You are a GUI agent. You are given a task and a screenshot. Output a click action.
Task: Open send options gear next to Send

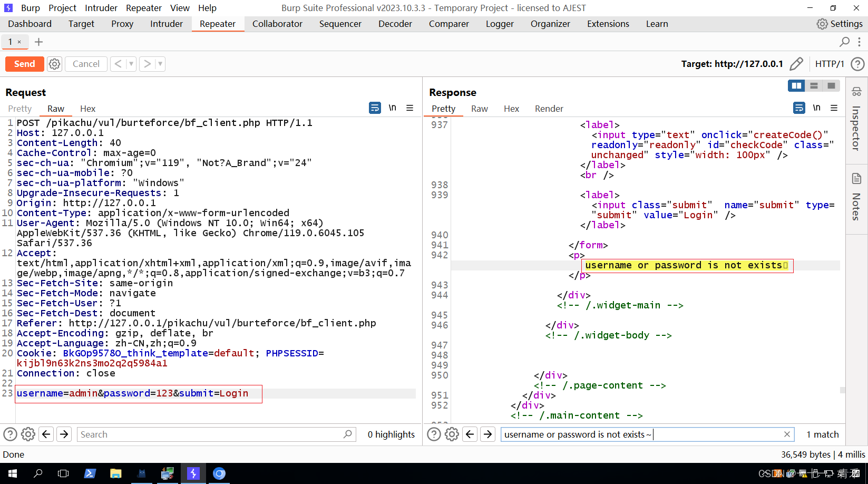point(54,64)
